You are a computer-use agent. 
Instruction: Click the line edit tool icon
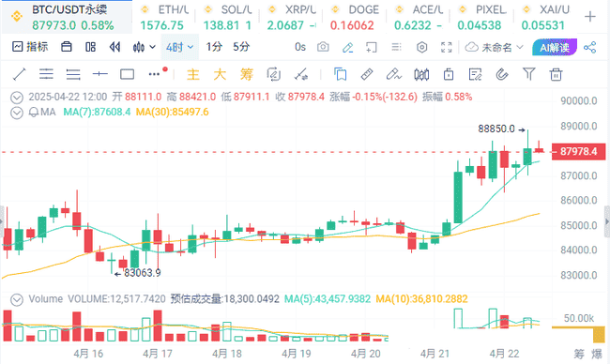(300, 74)
